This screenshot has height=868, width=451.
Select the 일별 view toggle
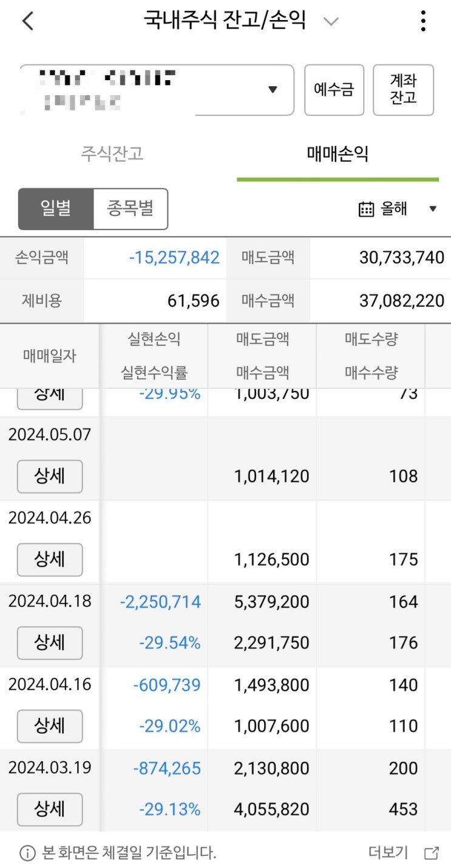56,209
